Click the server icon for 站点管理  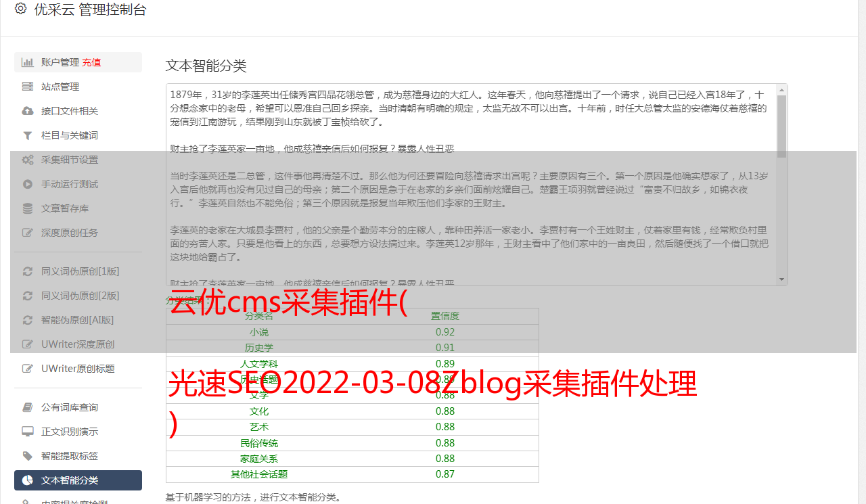[x=28, y=87]
